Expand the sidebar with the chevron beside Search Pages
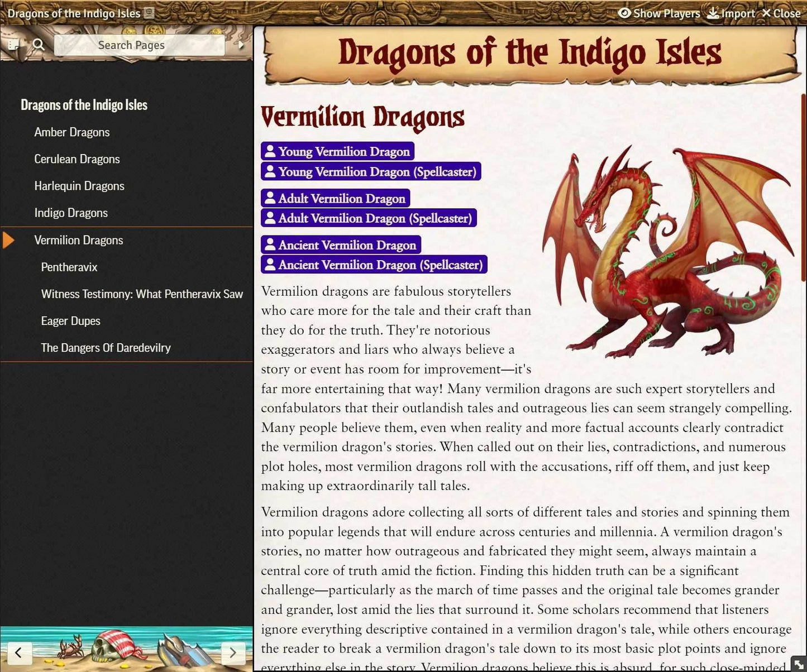 coord(241,44)
